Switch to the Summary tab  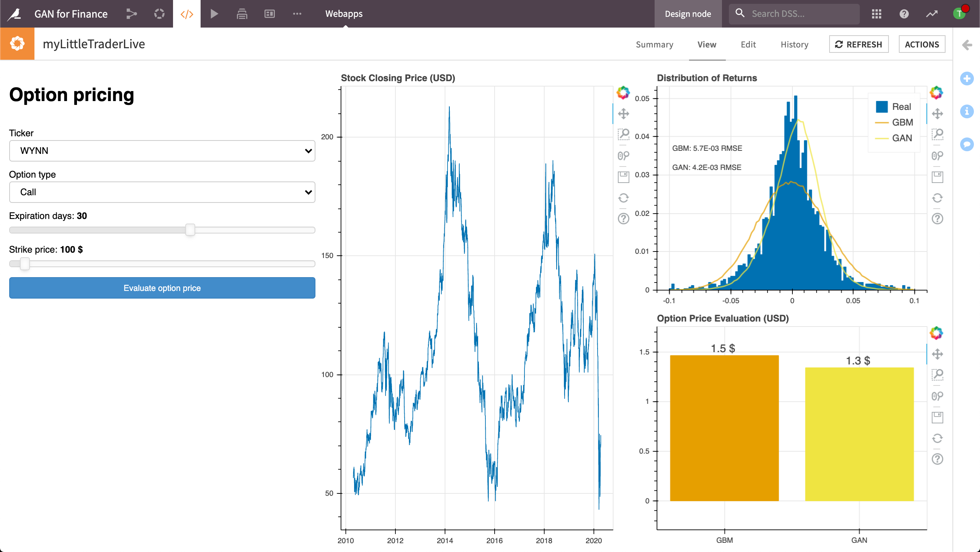(654, 44)
